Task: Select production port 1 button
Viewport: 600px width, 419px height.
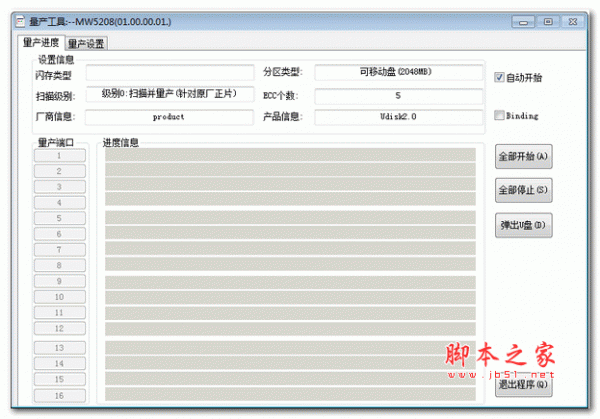Action: point(60,156)
